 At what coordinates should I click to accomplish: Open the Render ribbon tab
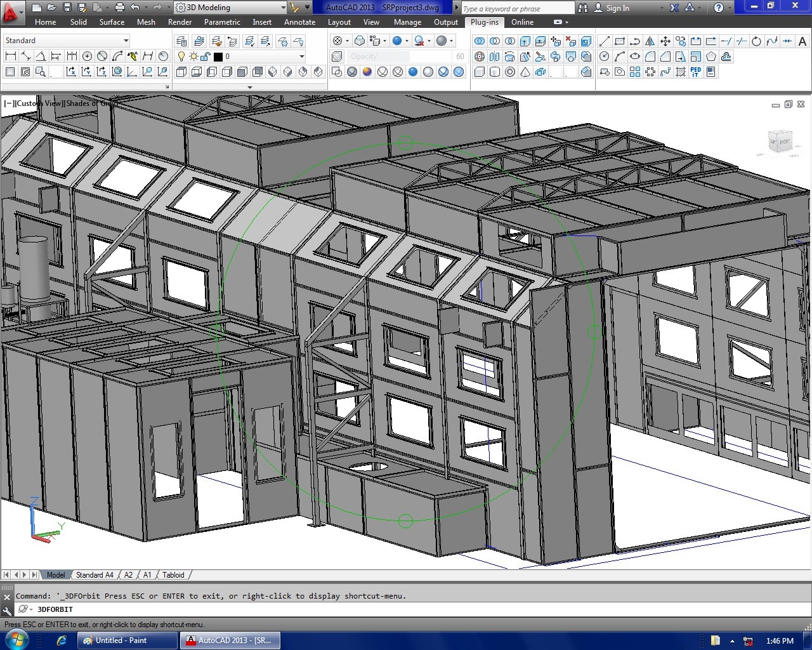point(180,22)
